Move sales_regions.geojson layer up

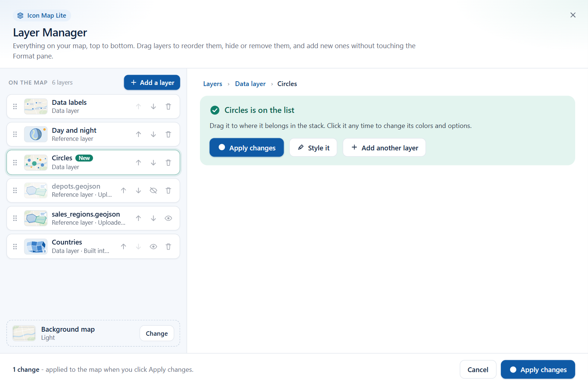[x=139, y=218]
